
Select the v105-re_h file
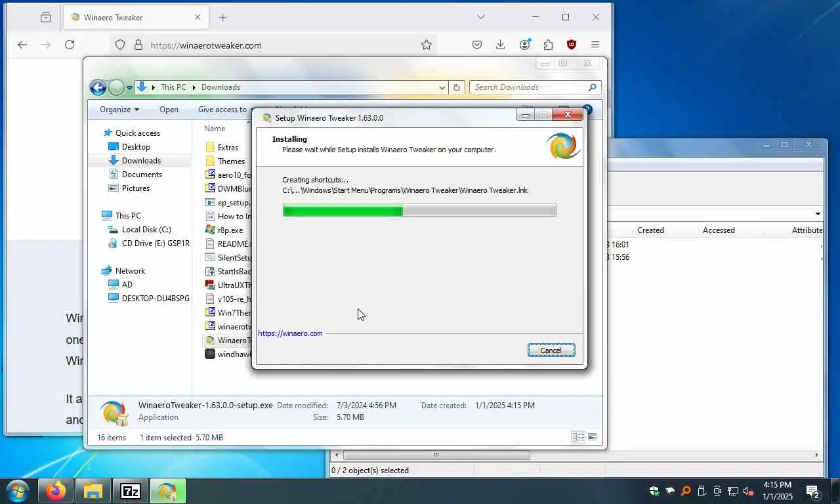[234, 299]
